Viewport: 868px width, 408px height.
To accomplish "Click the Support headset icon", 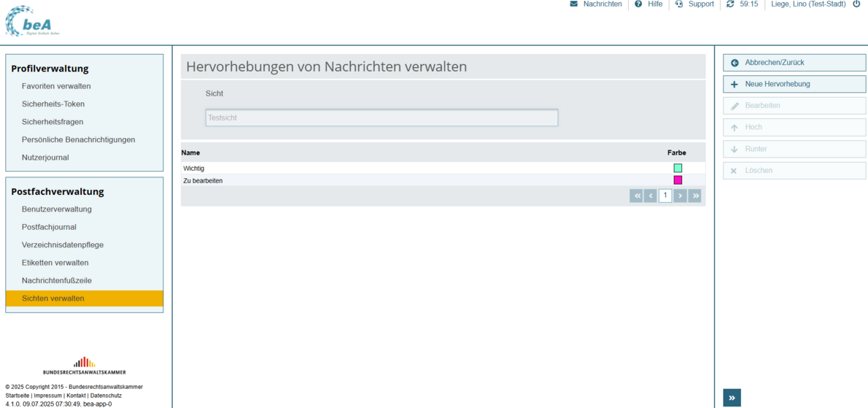I will 679,4.
